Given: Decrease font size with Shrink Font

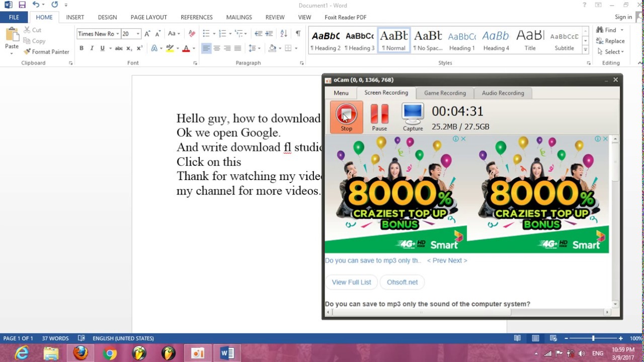Looking at the screenshot, I should pos(157,34).
